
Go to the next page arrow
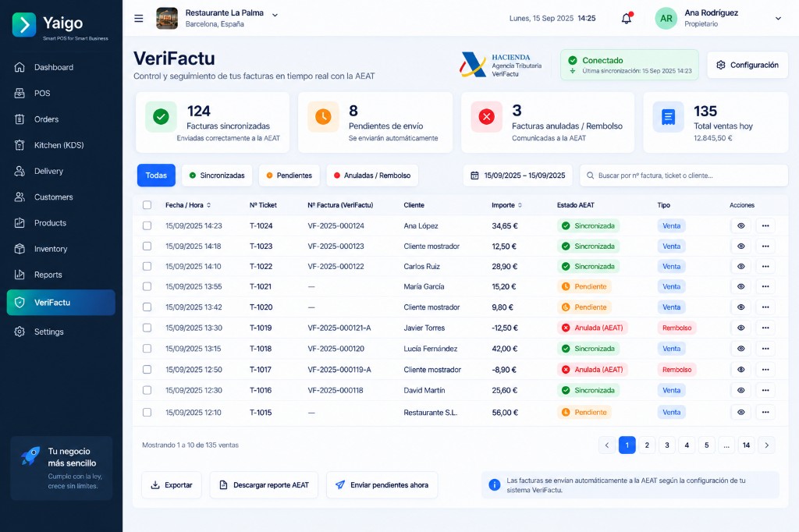[766, 445]
